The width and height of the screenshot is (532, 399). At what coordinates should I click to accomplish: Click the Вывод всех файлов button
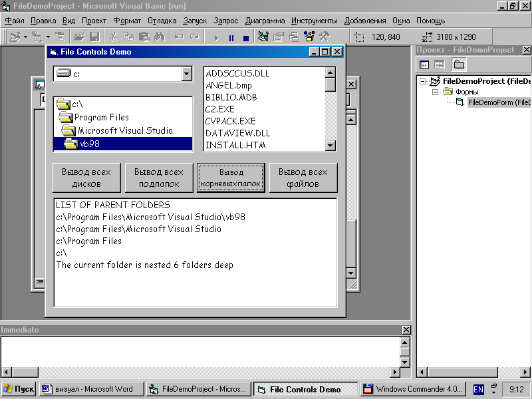pos(303,178)
